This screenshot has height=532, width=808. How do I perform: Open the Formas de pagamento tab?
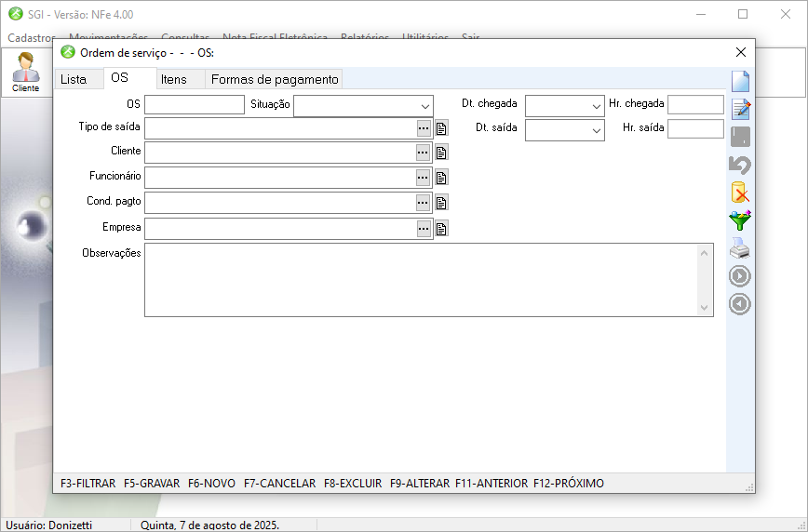[275, 79]
